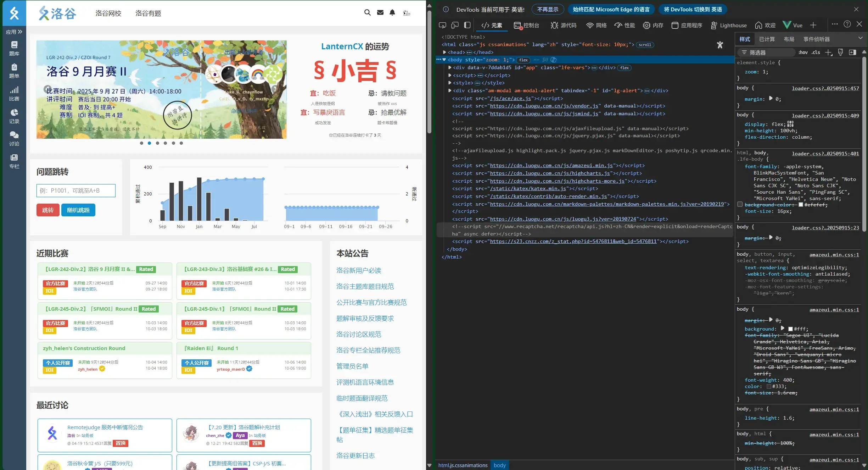Screen dimensions: 868x470
Task: Toggle the flex badge on the div#app element
Action: [625, 68]
